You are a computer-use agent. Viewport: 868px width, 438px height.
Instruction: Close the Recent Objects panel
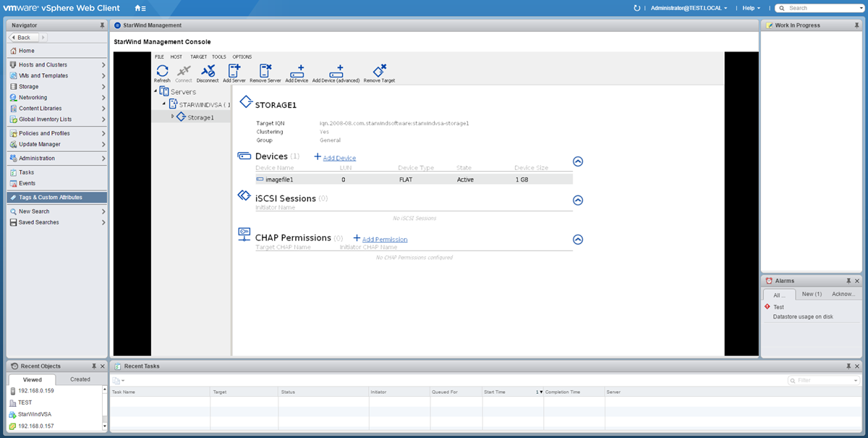(x=102, y=366)
